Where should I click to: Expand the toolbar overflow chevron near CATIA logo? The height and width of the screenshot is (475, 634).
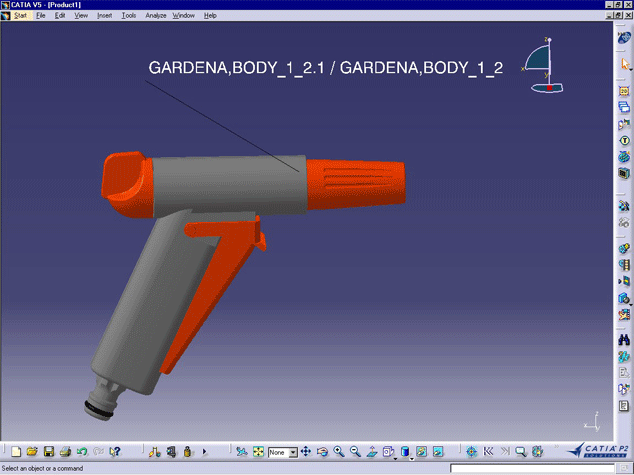pyautogui.click(x=557, y=446)
